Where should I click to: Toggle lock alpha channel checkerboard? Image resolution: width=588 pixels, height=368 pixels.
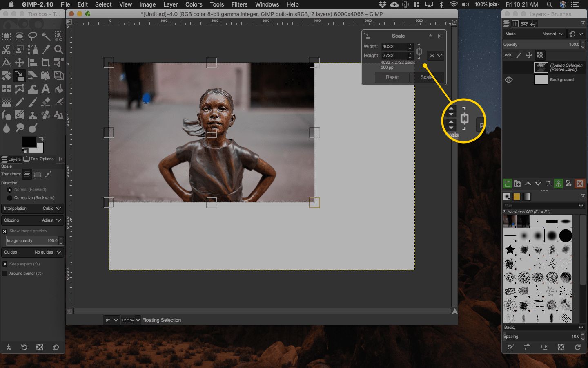pyautogui.click(x=540, y=55)
